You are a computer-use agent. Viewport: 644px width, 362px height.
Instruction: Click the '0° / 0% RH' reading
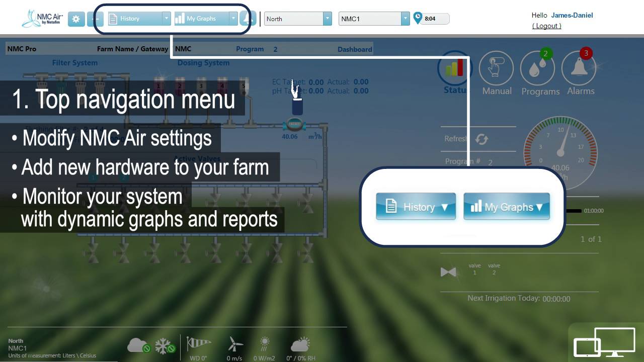coord(301,358)
